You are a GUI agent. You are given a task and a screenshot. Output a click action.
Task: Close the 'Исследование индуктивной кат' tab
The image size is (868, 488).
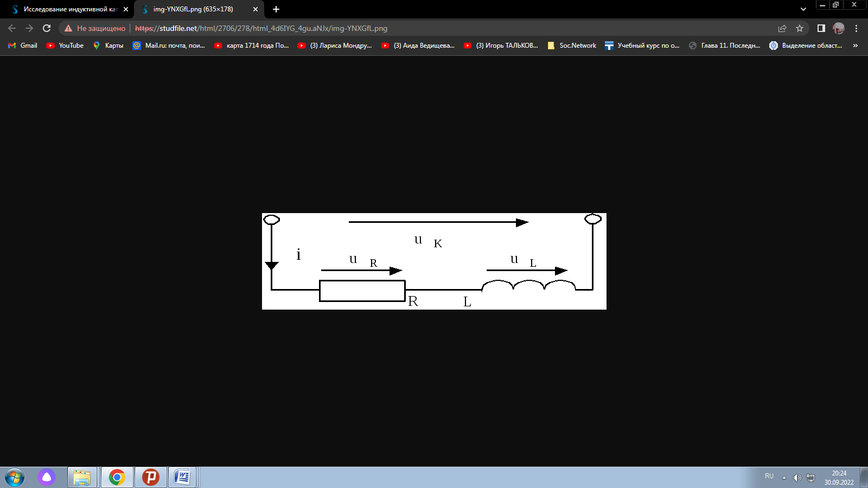pyautogui.click(x=126, y=9)
